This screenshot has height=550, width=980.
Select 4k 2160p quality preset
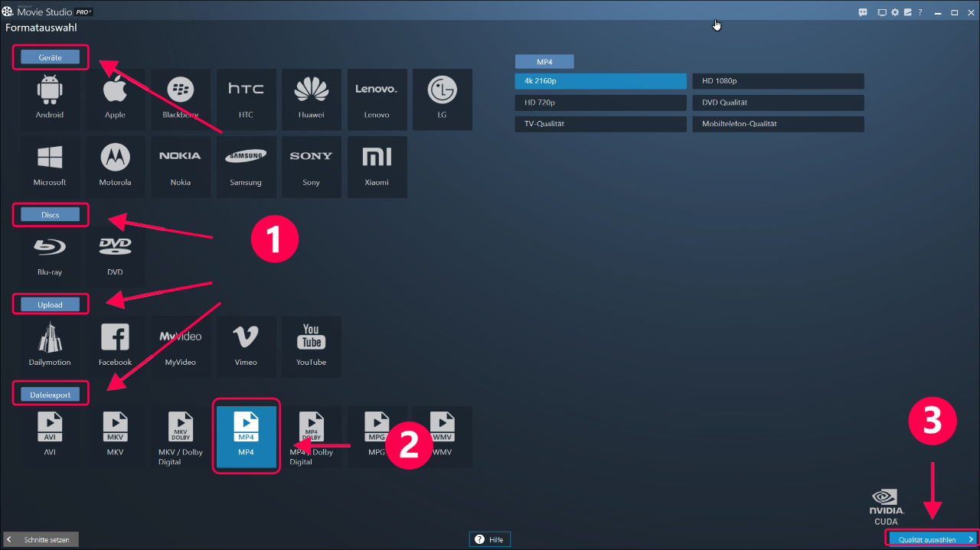pos(601,81)
